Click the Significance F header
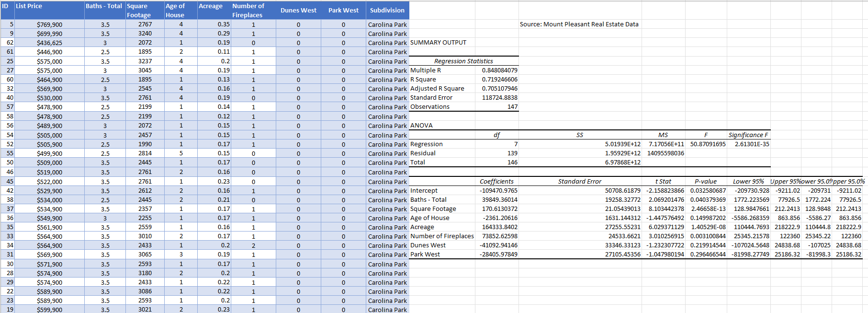The image size is (868, 313). click(748, 135)
